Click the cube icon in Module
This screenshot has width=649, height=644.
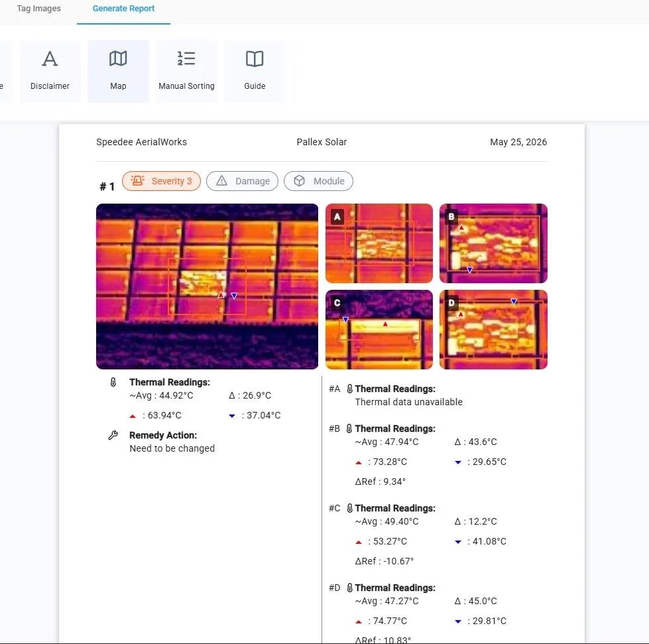tap(299, 180)
